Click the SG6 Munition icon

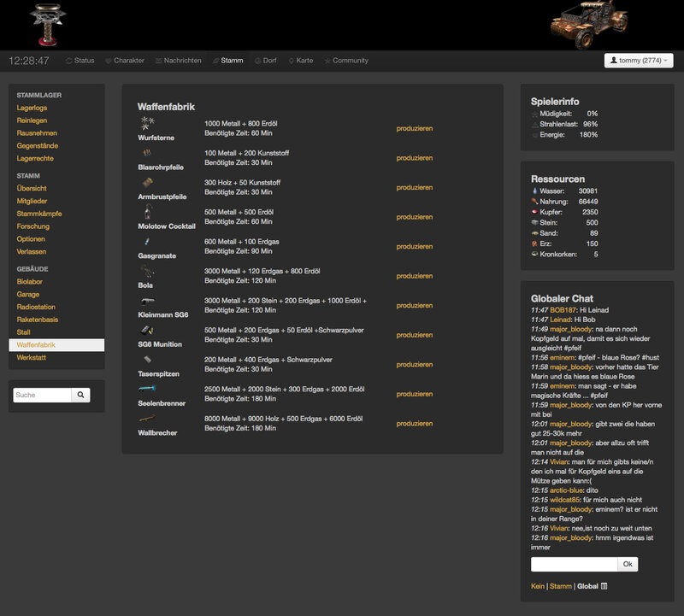coord(148,330)
